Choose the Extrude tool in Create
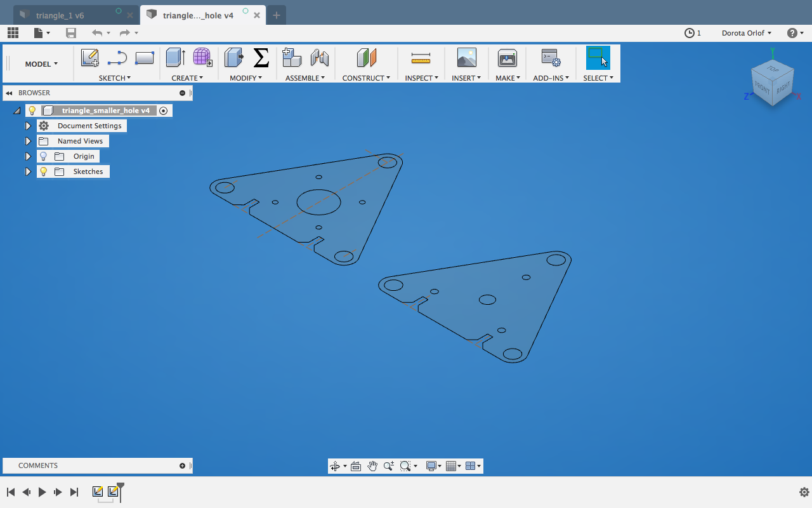Screen dimensions: 812x508 (x=175, y=58)
